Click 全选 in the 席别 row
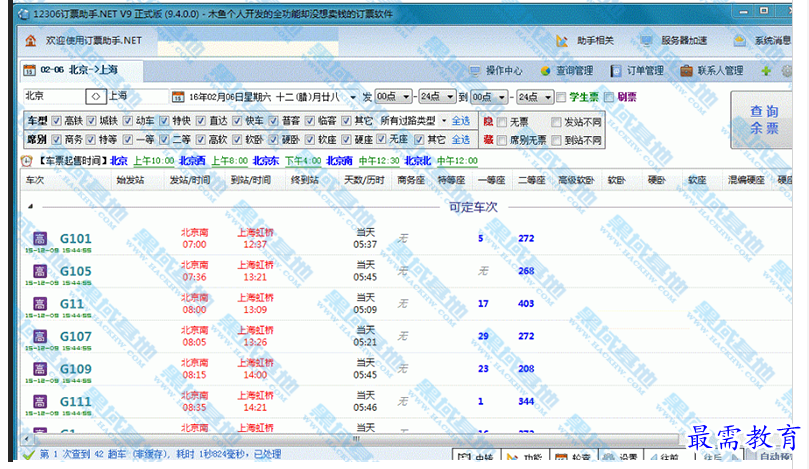This screenshot has width=809, height=469. pyautogui.click(x=461, y=139)
